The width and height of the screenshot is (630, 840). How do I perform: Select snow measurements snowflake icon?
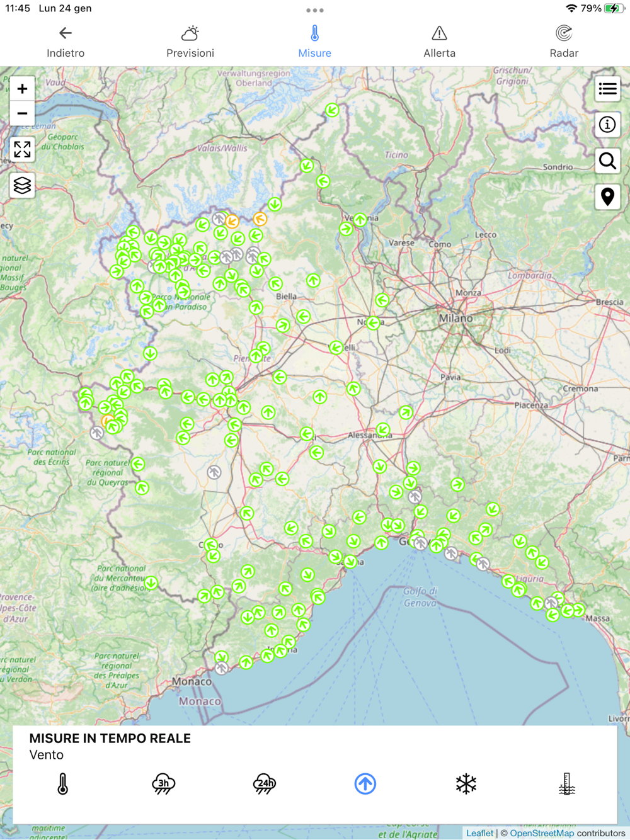[x=466, y=784]
